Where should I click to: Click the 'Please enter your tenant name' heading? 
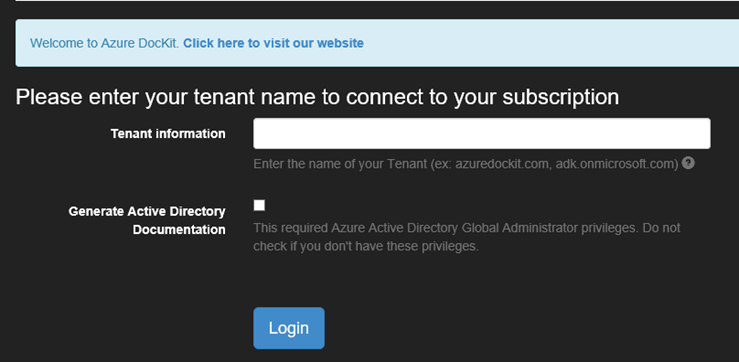point(317,97)
